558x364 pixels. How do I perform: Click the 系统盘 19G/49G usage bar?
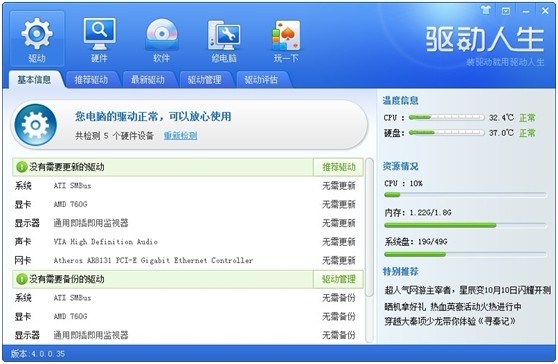click(x=465, y=254)
